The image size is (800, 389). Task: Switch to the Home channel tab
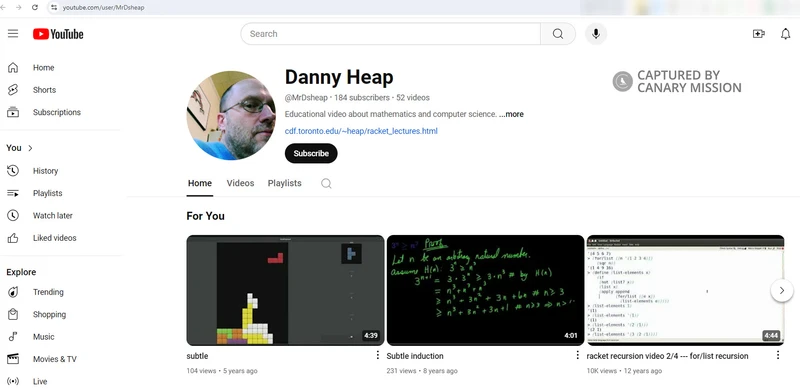[199, 183]
